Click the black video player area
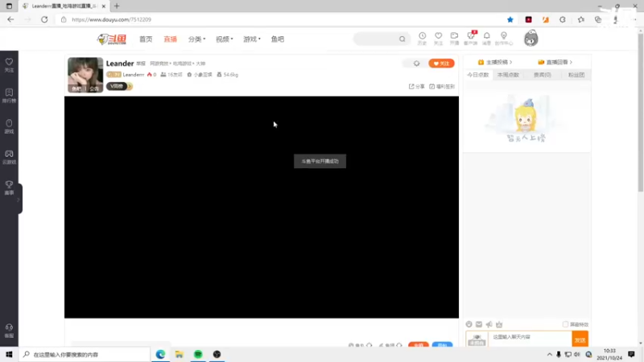This screenshot has width=644, height=362. point(262,208)
